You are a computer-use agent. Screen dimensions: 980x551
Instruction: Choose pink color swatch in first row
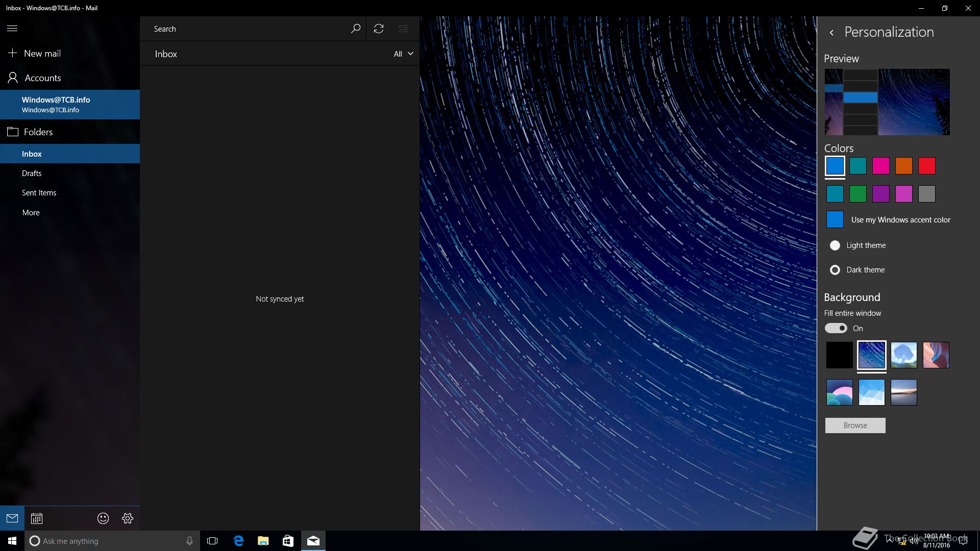pyautogui.click(x=881, y=166)
